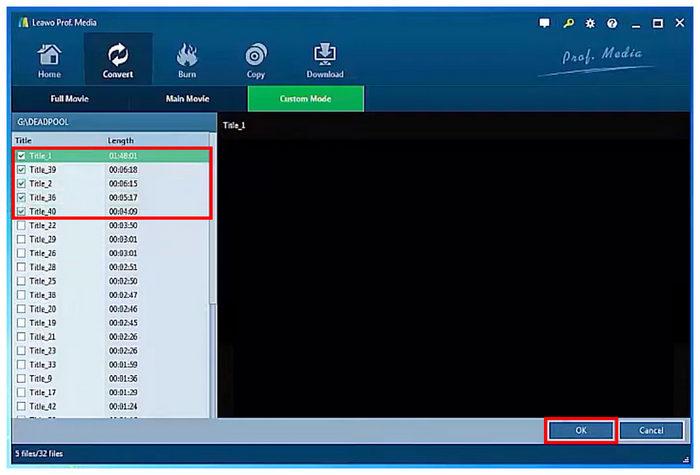Sort list by Length column header
The image size is (700, 475).
(121, 141)
